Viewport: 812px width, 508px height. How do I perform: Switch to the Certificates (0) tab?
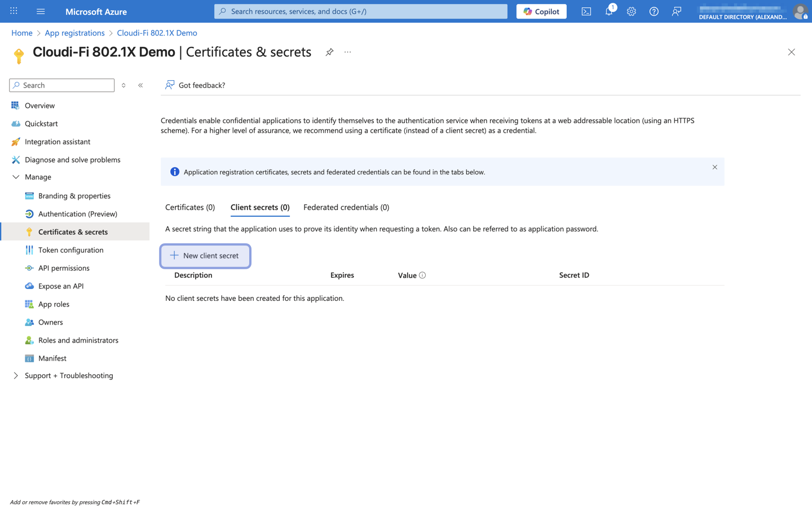coord(190,207)
